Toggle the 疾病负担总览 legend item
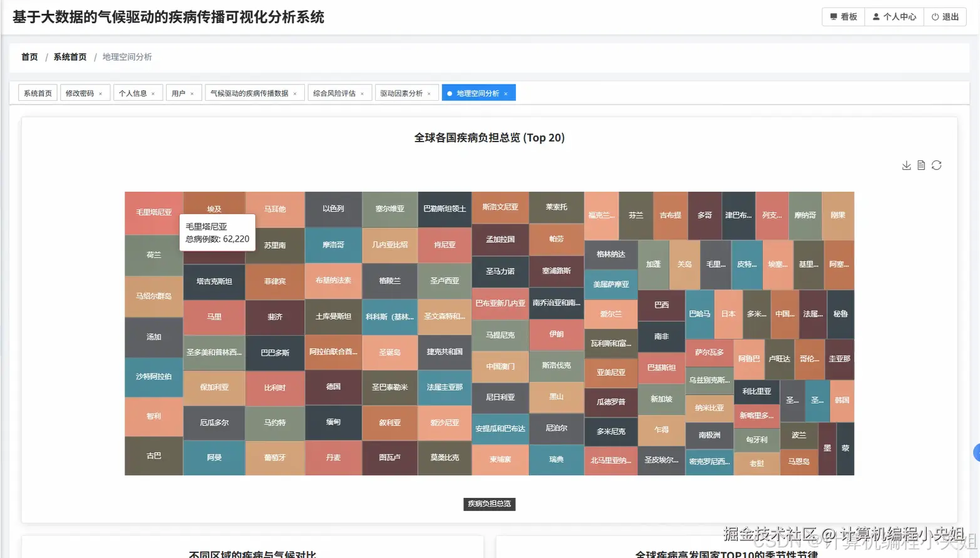The image size is (980, 558). (489, 504)
